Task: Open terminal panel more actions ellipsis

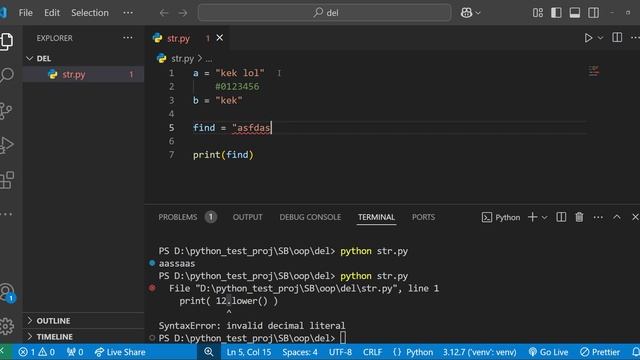Action: click(x=598, y=218)
